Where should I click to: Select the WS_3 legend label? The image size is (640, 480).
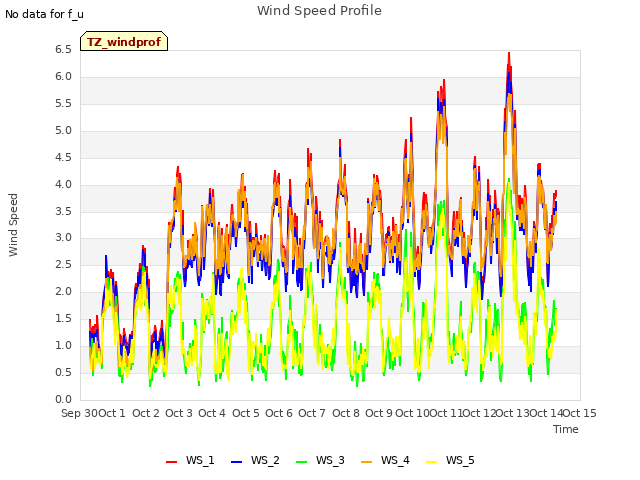[x=330, y=460]
